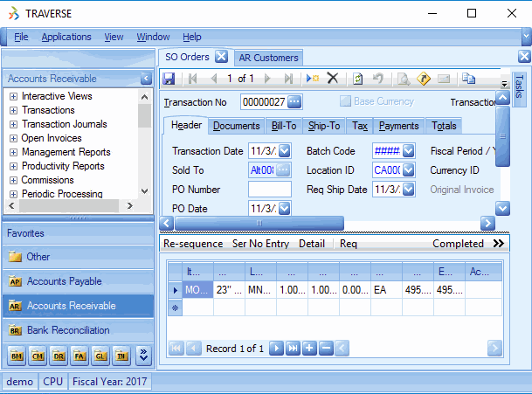Click the Re-sequence button

[193, 244]
